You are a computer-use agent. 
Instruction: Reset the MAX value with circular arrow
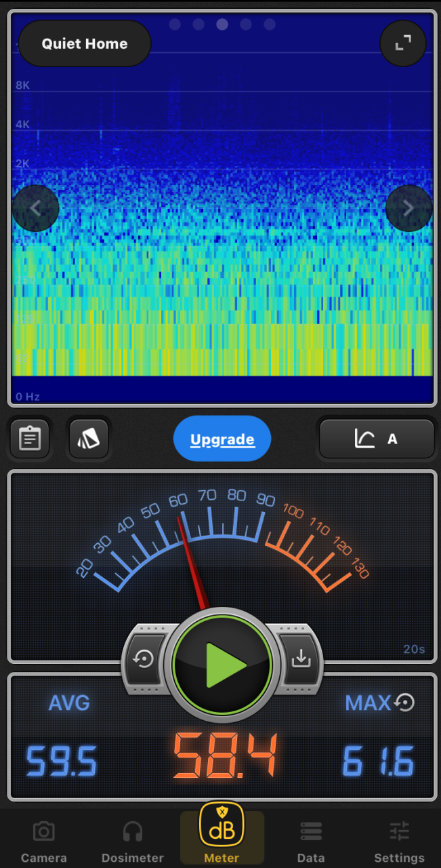pos(404,703)
